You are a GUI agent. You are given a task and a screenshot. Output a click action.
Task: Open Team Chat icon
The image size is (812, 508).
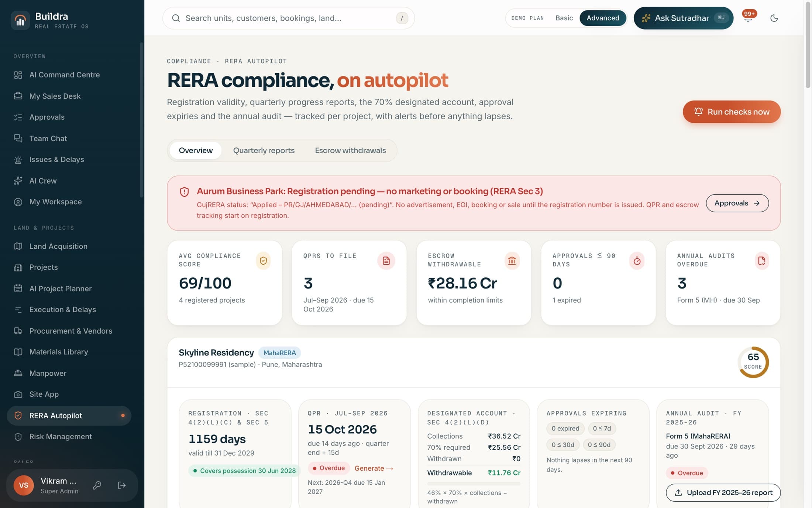(18, 139)
